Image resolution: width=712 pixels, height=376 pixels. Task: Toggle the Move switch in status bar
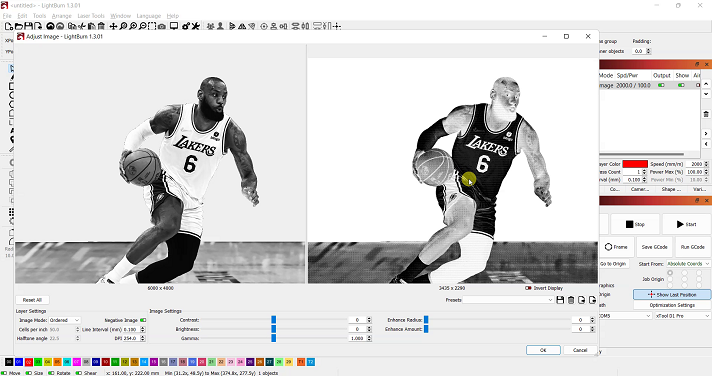click(4, 373)
